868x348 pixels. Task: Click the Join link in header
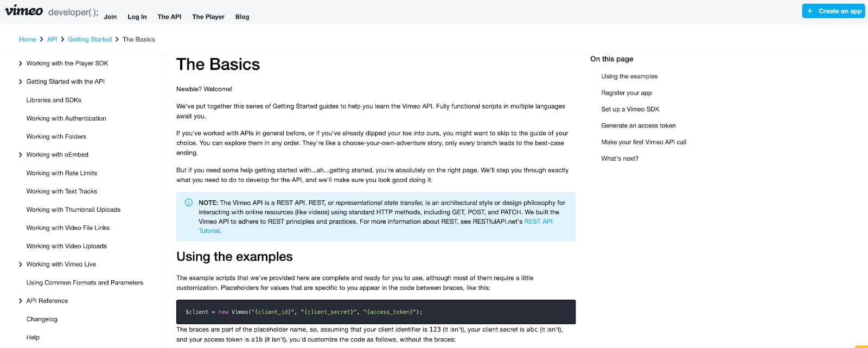point(110,17)
